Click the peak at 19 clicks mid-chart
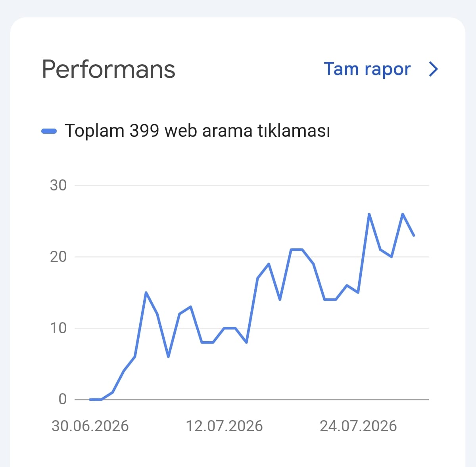 tap(269, 264)
